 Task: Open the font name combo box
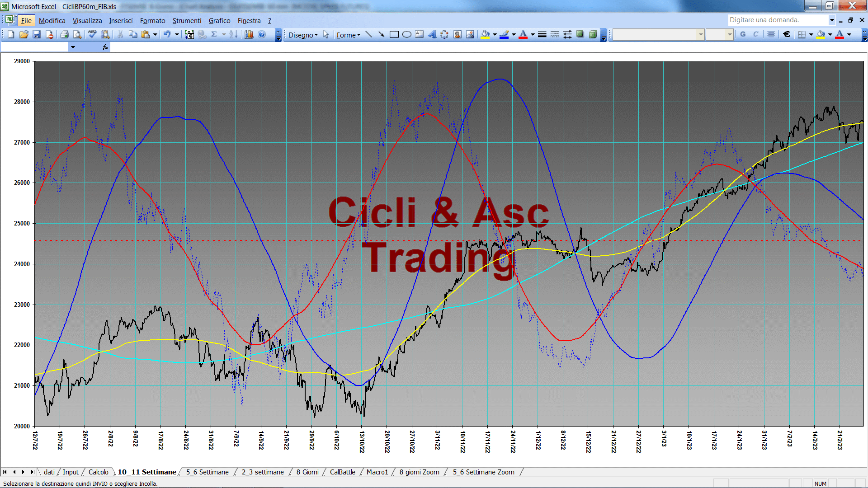pos(659,34)
